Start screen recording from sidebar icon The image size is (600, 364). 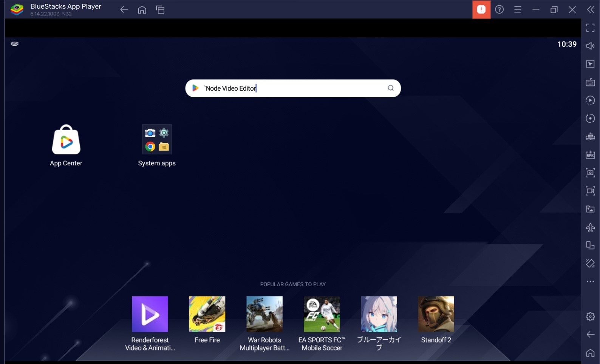[x=590, y=191]
